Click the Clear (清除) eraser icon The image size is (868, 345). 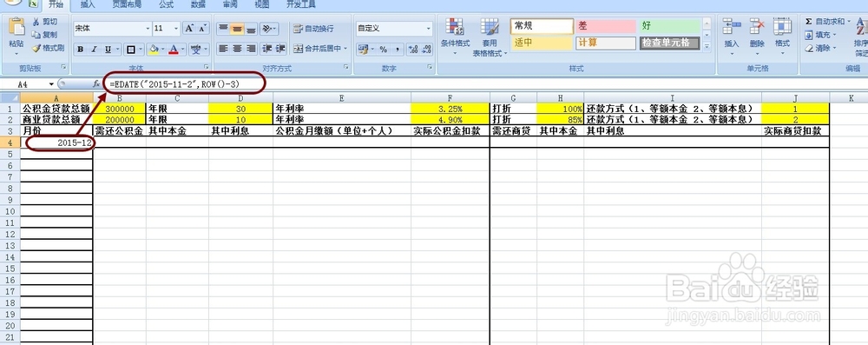[809, 49]
